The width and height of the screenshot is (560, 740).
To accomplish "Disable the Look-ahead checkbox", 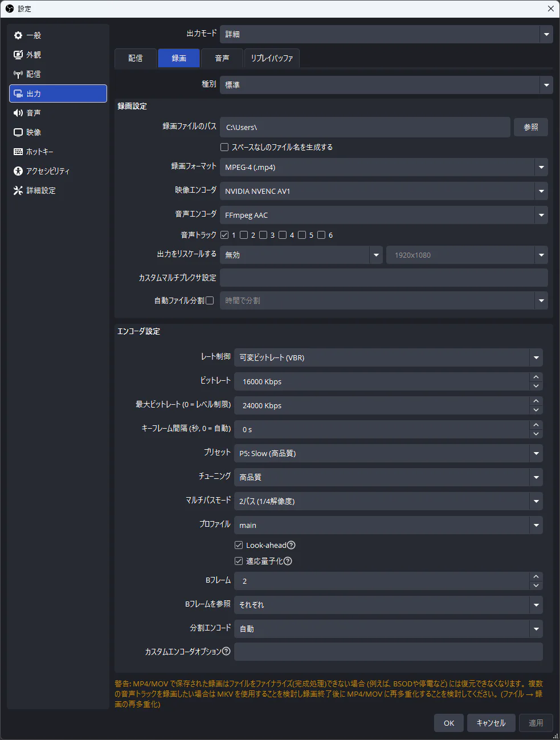I will [x=239, y=545].
